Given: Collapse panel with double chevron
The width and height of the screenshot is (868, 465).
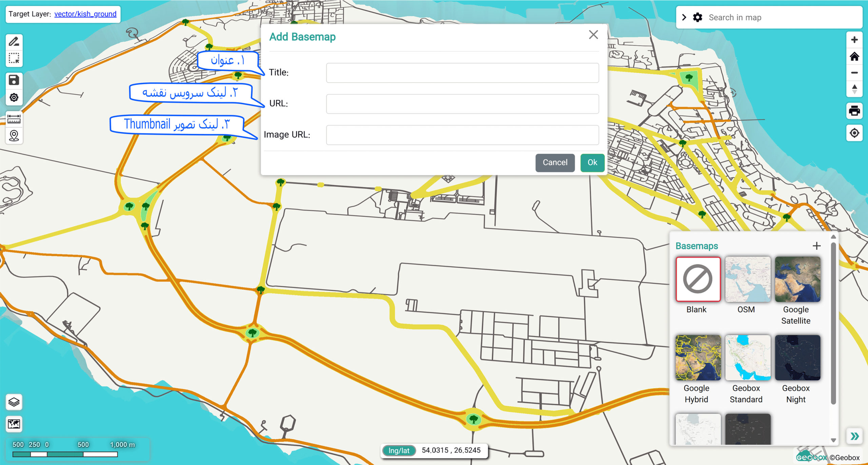Looking at the screenshot, I should click(x=854, y=436).
